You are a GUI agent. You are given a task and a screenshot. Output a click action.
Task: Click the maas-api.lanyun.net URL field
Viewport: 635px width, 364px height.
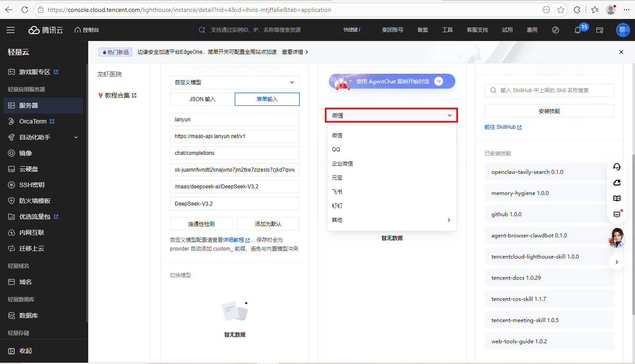tap(235, 136)
